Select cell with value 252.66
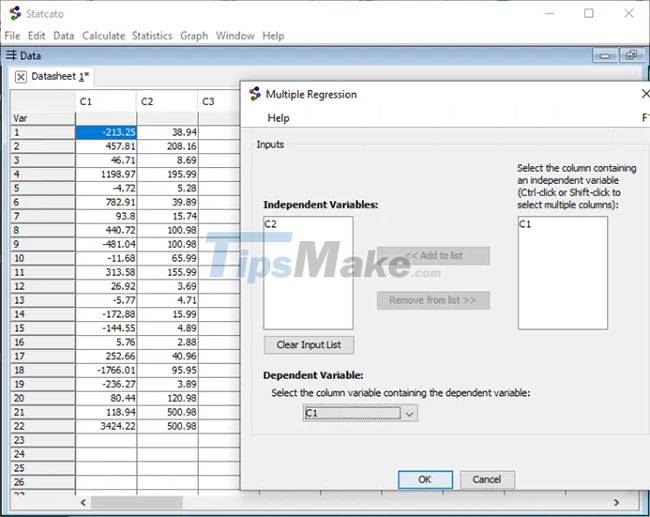 point(106,356)
